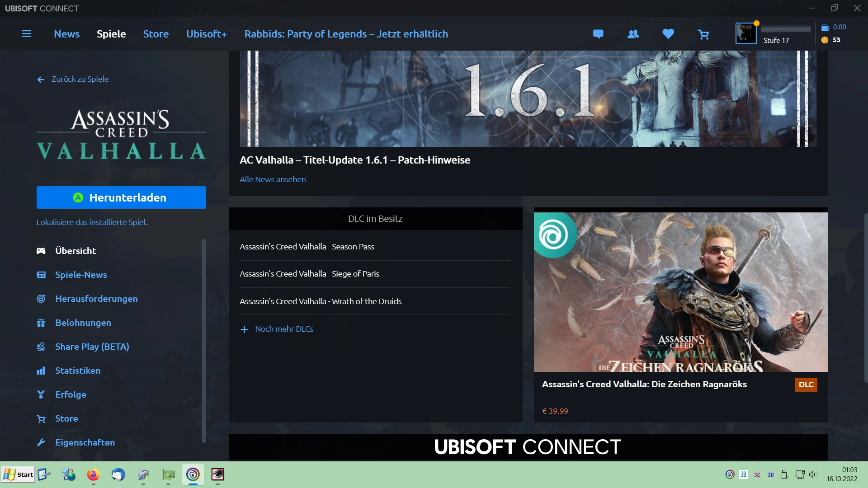Open Herausforderungen in the sidebar
This screenshot has width=868, height=488.
tap(87, 299)
